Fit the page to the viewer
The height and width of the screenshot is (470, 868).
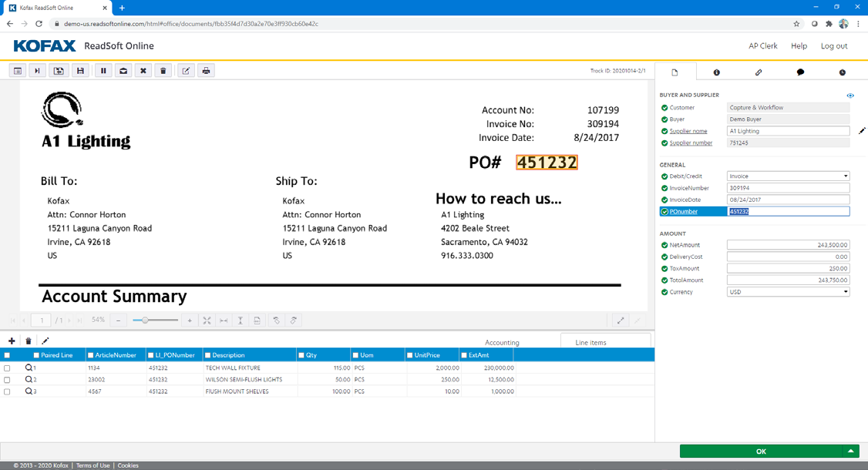pyautogui.click(x=207, y=321)
